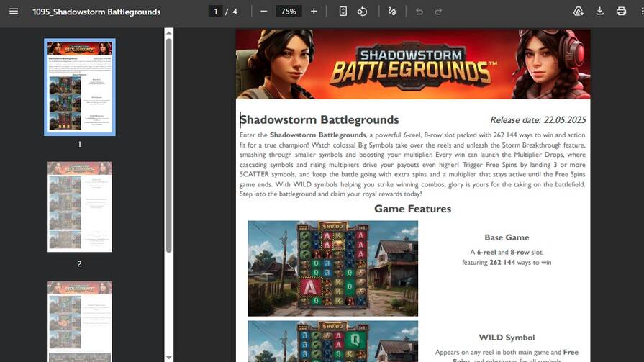Download the PDF file
This screenshot has height=362, width=644.
[599, 12]
